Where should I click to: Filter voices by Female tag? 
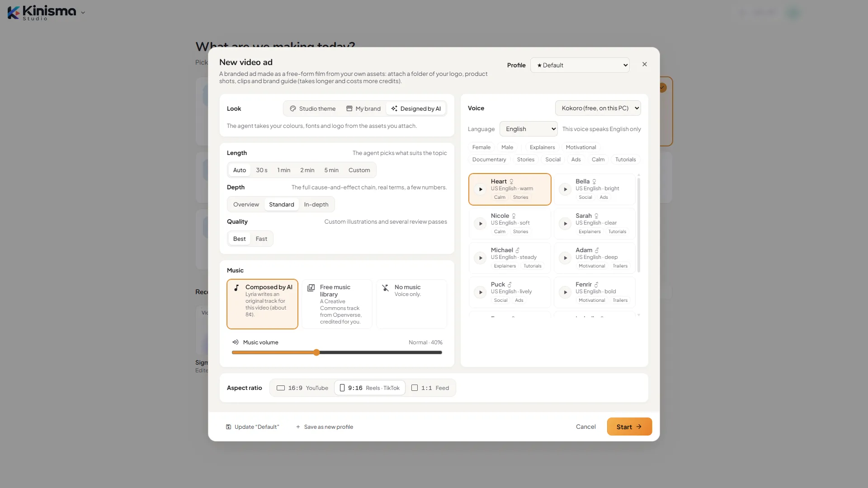point(481,147)
